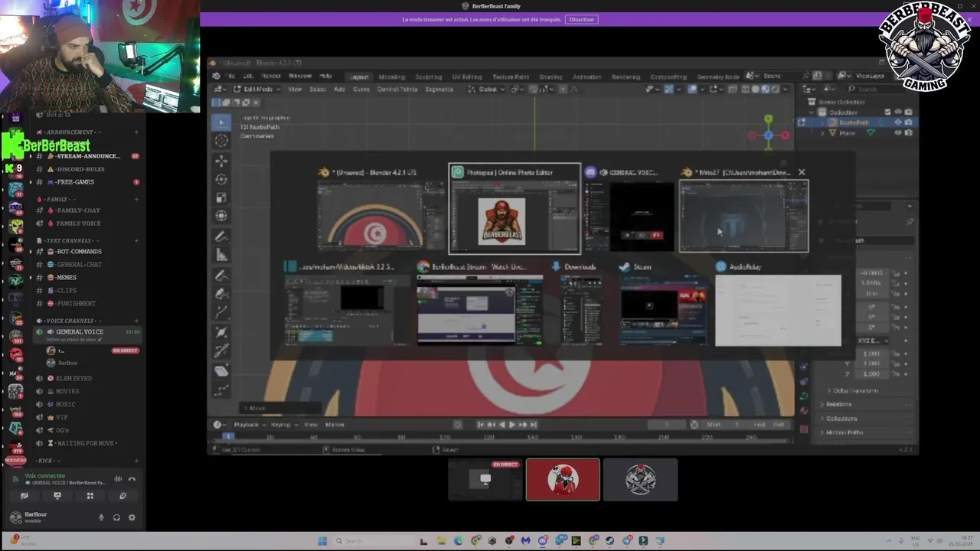Collapse the TEXT CHANNELS category in Discord
980x551 pixels.
(69, 241)
